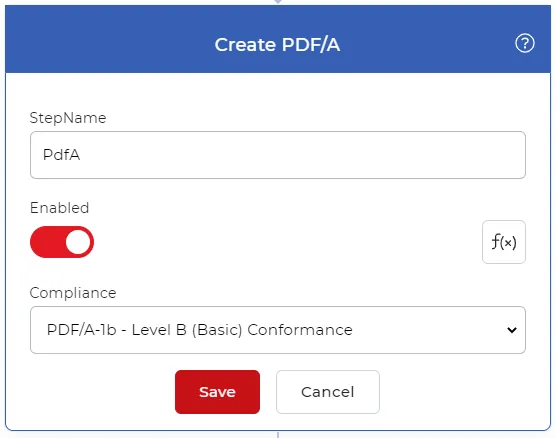Image resolution: width=556 pixels, height=438 pixels.
Task: Click the connector arrow above the dialog
Action: [278, 2]
